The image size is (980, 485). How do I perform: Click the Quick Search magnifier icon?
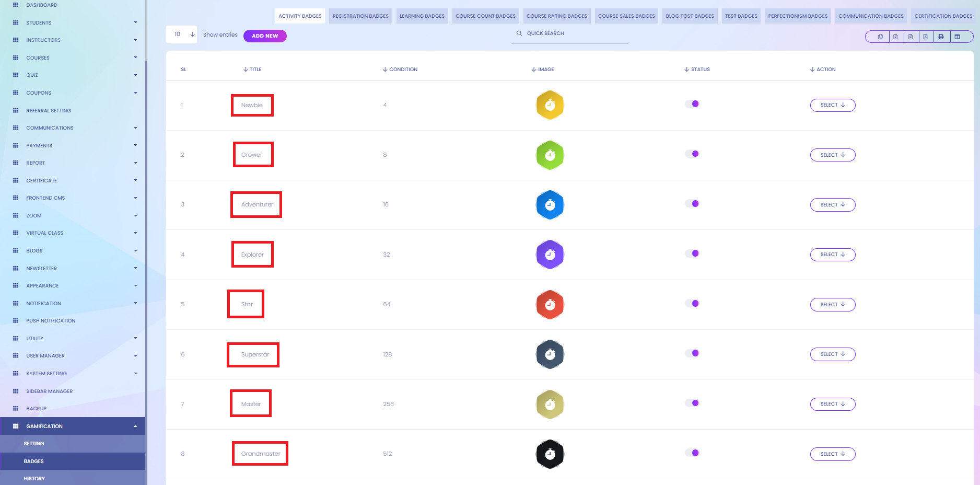(519, 33)
